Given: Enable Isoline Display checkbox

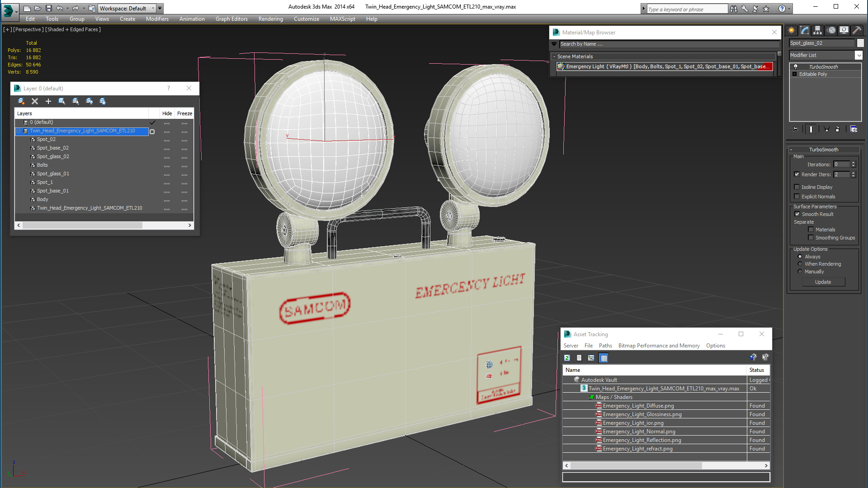Looking at the screenshot, I should (x=797, y=187).
